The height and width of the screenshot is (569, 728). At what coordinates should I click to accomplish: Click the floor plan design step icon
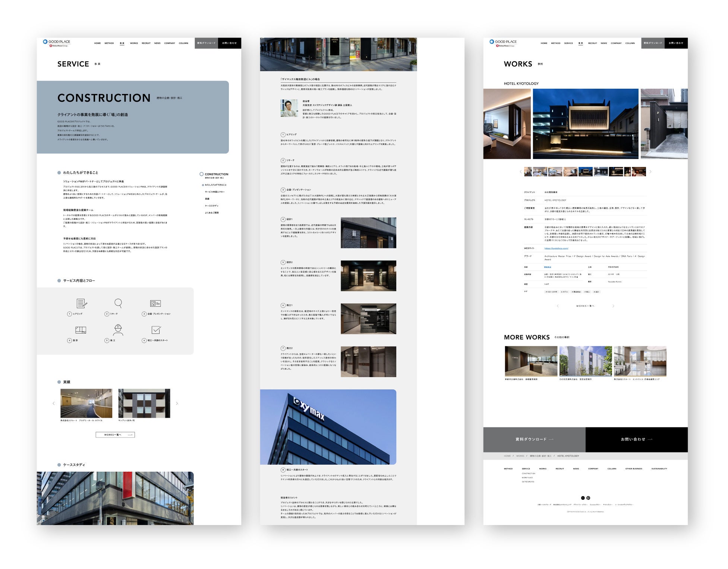(81, 330)
